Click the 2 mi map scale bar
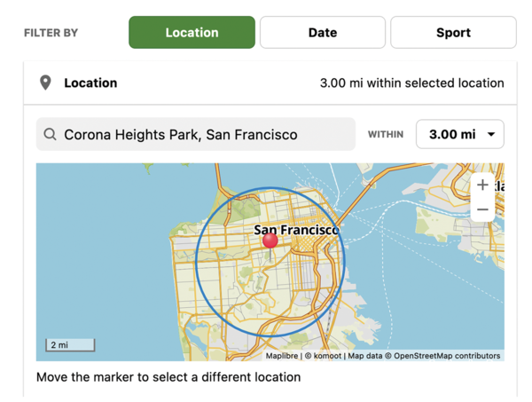 coord(70,344)
